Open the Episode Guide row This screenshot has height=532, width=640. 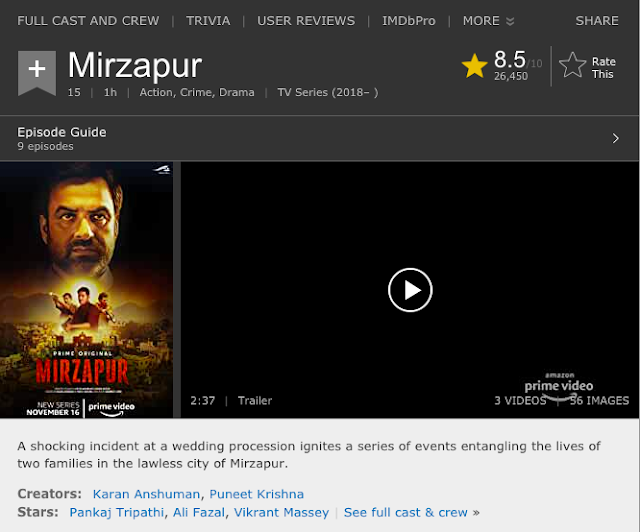pyautogui.click(x=319, y=138)
